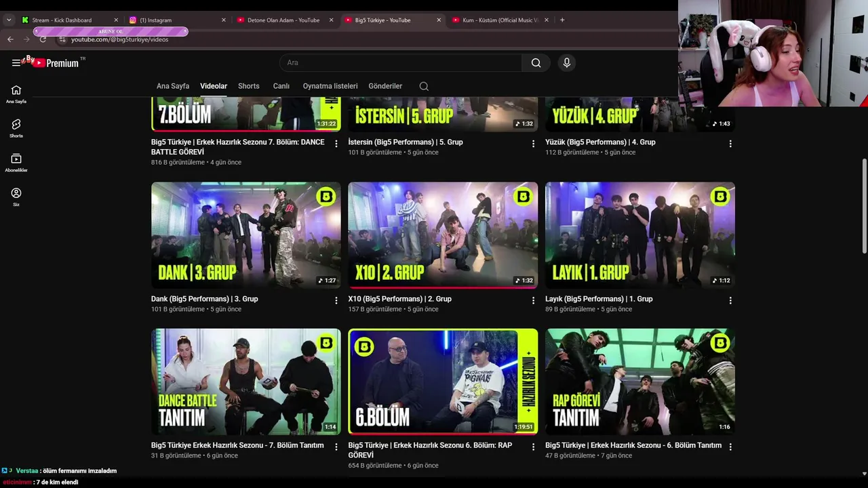Open Abonelikler in the sidebar
Viewport: 868px width, 488px height.
click(x=16, y=163)
